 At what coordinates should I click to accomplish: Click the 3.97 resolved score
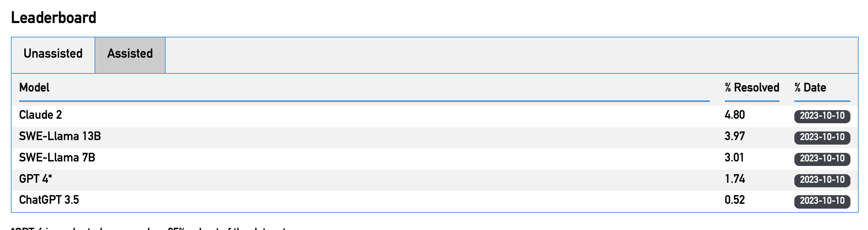tap(735, 136)
